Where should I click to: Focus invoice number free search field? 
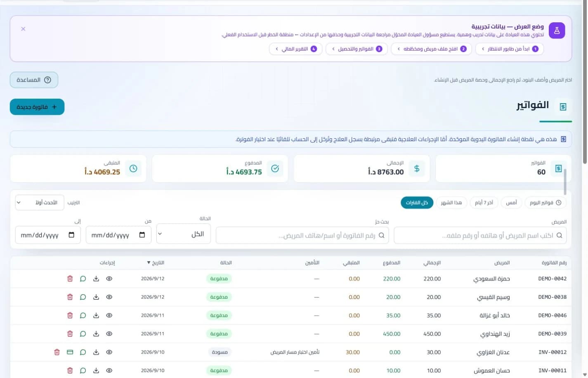302,235
